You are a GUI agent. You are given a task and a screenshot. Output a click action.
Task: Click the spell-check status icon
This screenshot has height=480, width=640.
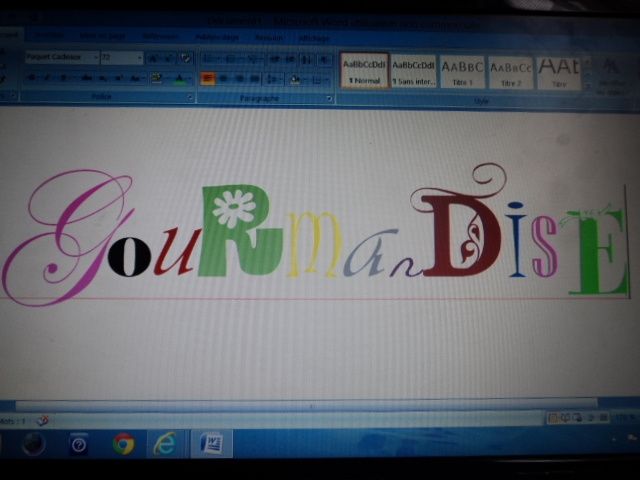tap(43, 420)
